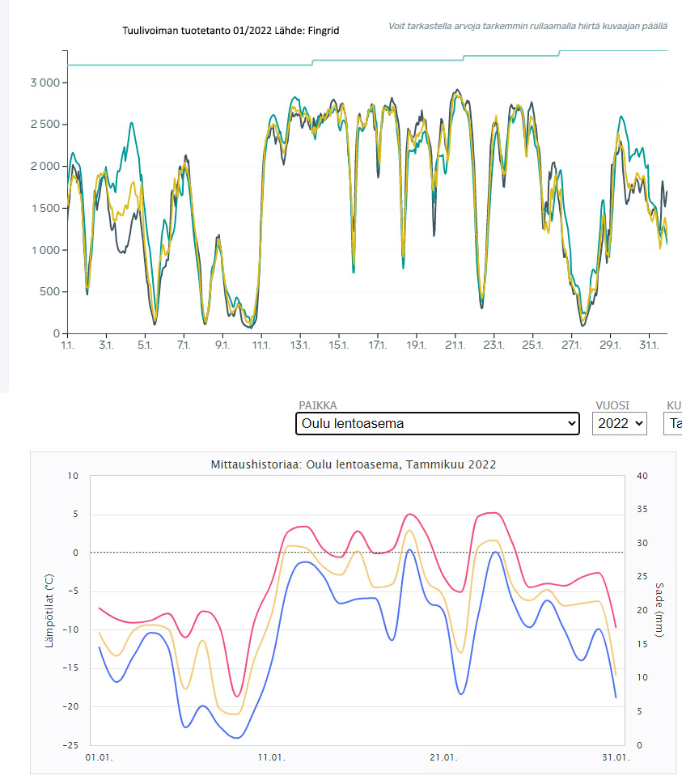Click the '15.1.' date tick on wind chart
Screen dimensions: 682x784
[x=338, y=345]
